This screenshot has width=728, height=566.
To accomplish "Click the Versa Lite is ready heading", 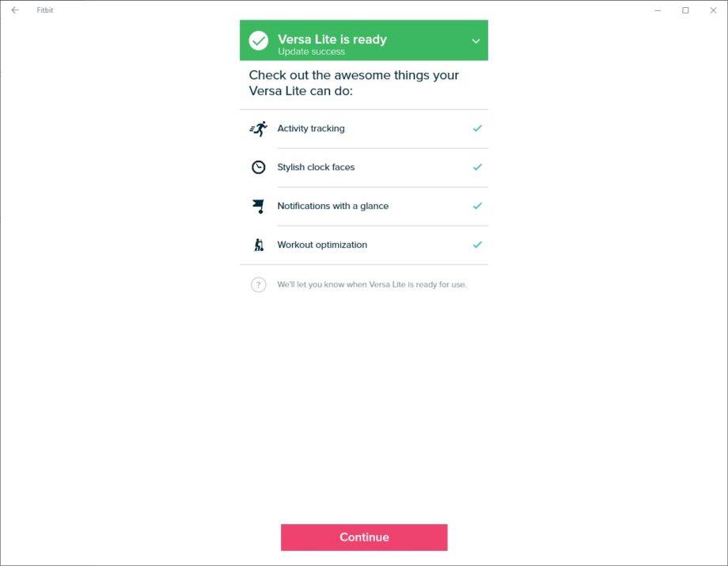I will [x=332, y=40].
